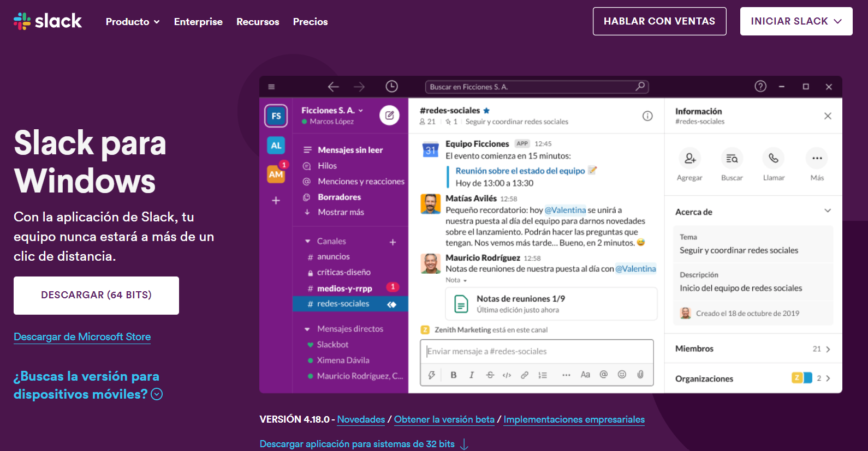Open the medios-y-rrpp channel

344,288
